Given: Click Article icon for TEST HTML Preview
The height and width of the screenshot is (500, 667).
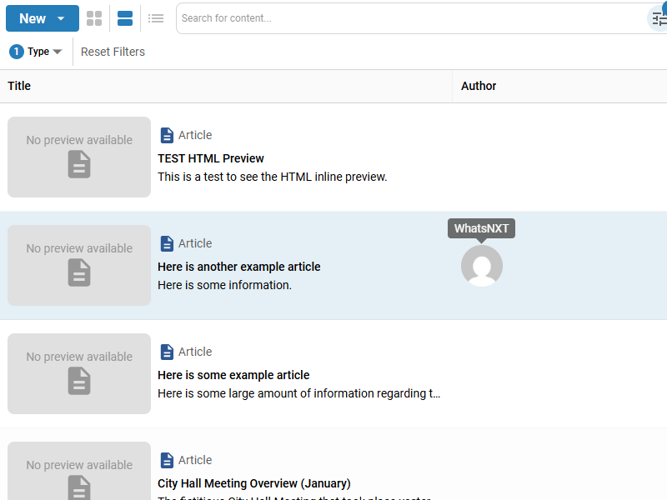Looking at the screenshot, I should [167, 135].
